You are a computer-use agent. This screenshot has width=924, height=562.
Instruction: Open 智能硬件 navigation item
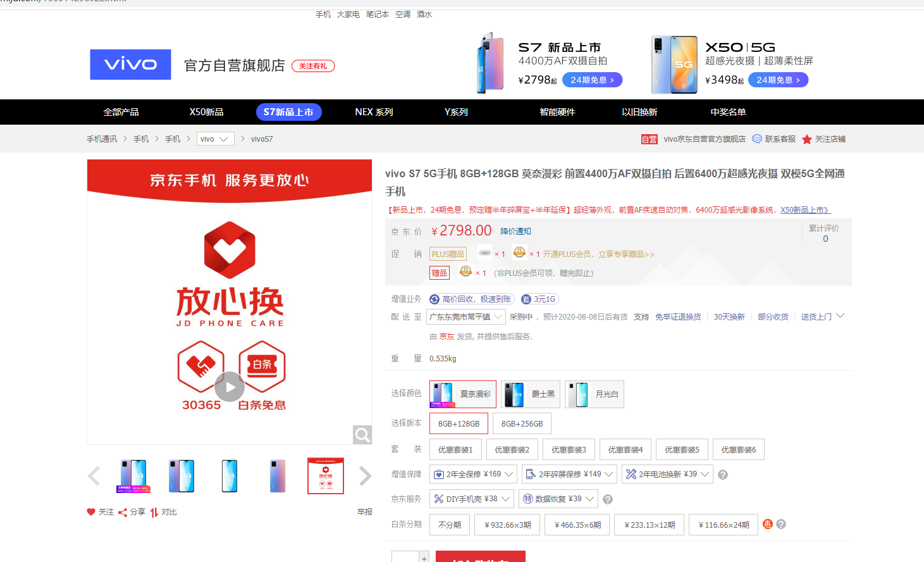pyautogui.click(x=557, y=112)
